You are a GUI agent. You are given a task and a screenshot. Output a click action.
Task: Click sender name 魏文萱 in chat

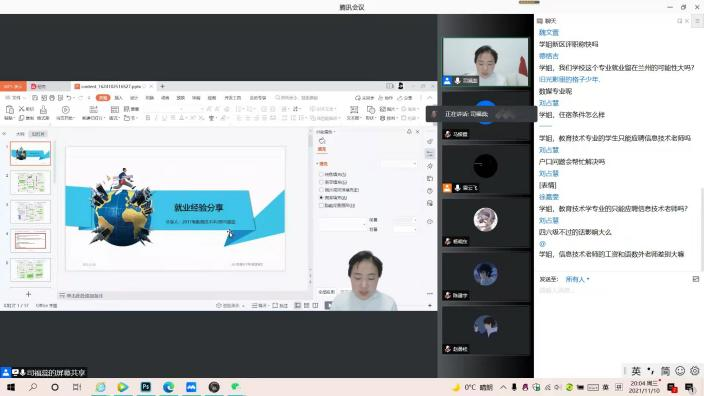click(x=549, y=32)
